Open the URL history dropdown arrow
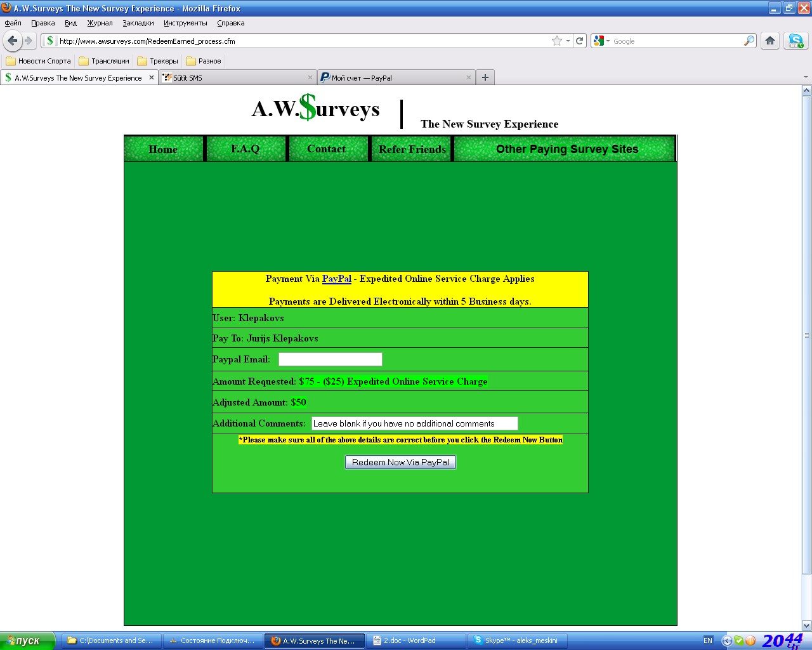This screenshot has height=650, width=812. click(x=568, y=41)
